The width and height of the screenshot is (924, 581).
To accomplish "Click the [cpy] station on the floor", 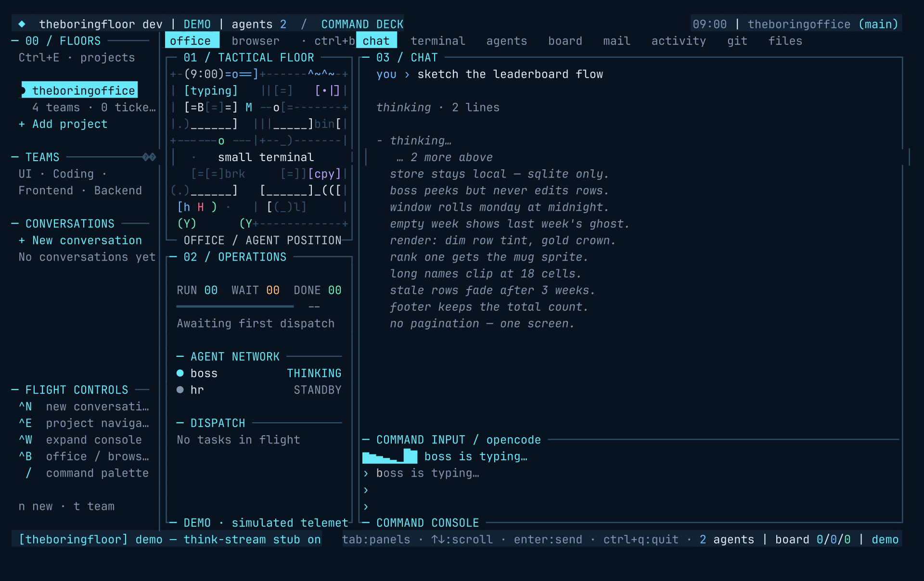I will click(324, 174).
